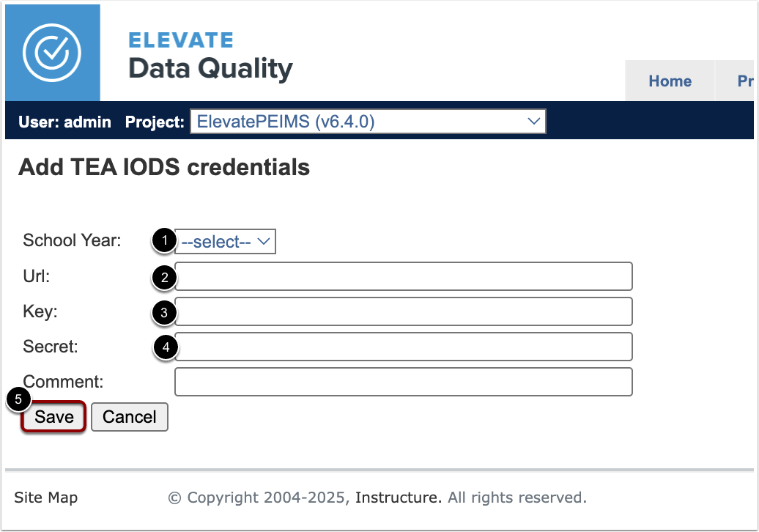The height and width of the screenshot is (532, 759).
Task: Click the step 4 badge beside Secret
Action: click(x=165, y=347)
